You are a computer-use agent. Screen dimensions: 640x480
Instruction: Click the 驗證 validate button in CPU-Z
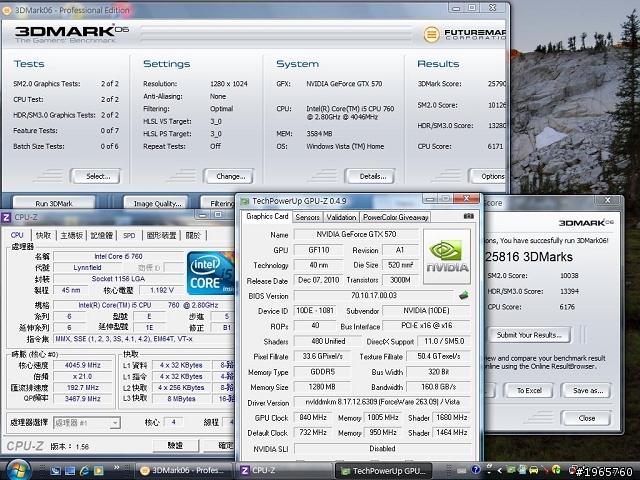(176, 445)
